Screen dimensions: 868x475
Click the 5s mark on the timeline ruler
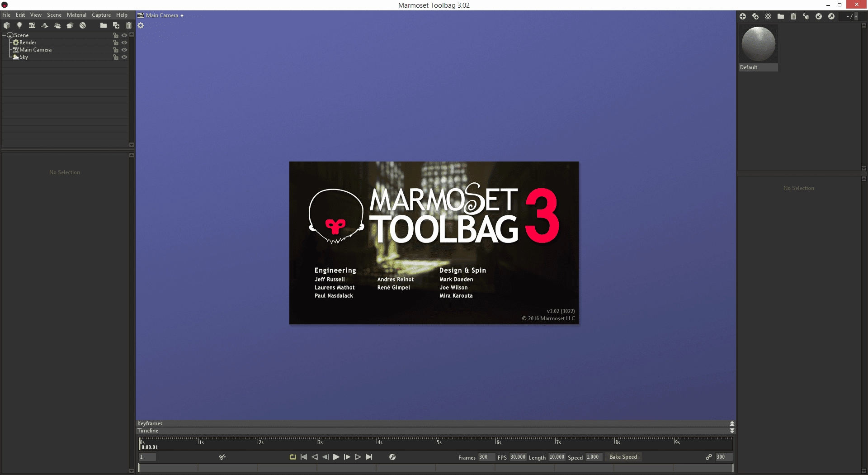coord(439,442)
